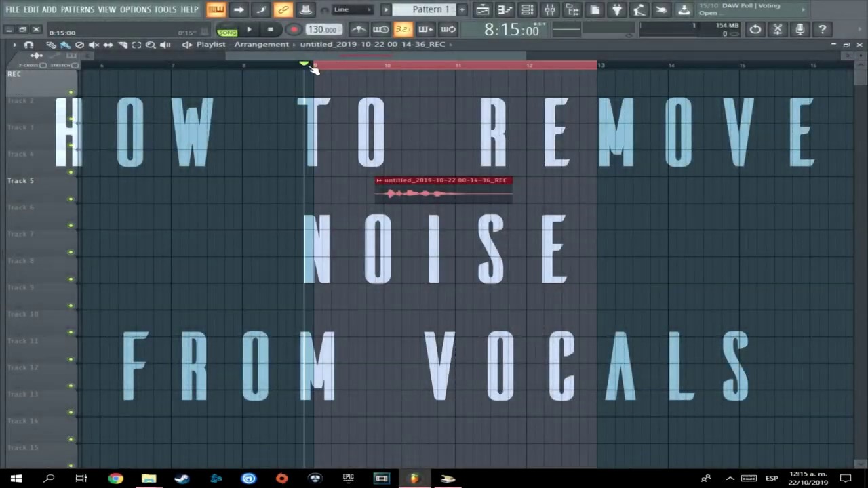
Task: Open the ADD menu
Action: click(x=50, y=9)
